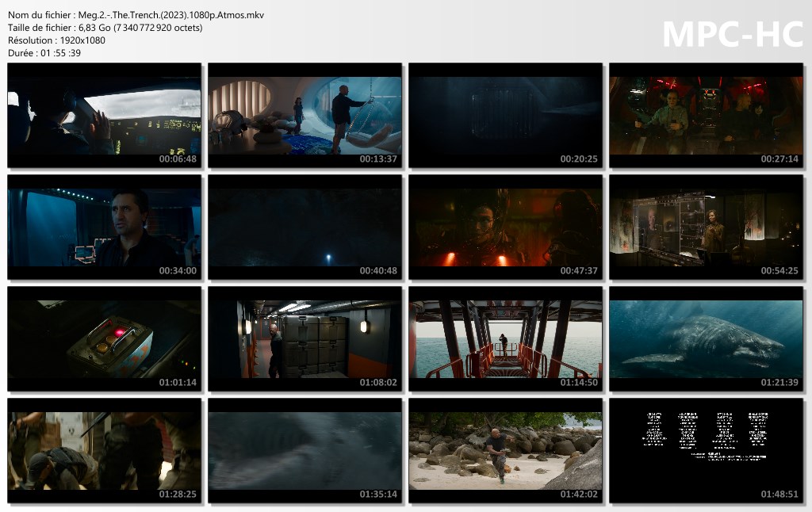Click the cockpit frame at 00:27:14
The width and height of the screenshot is (812, 512).
706,115
